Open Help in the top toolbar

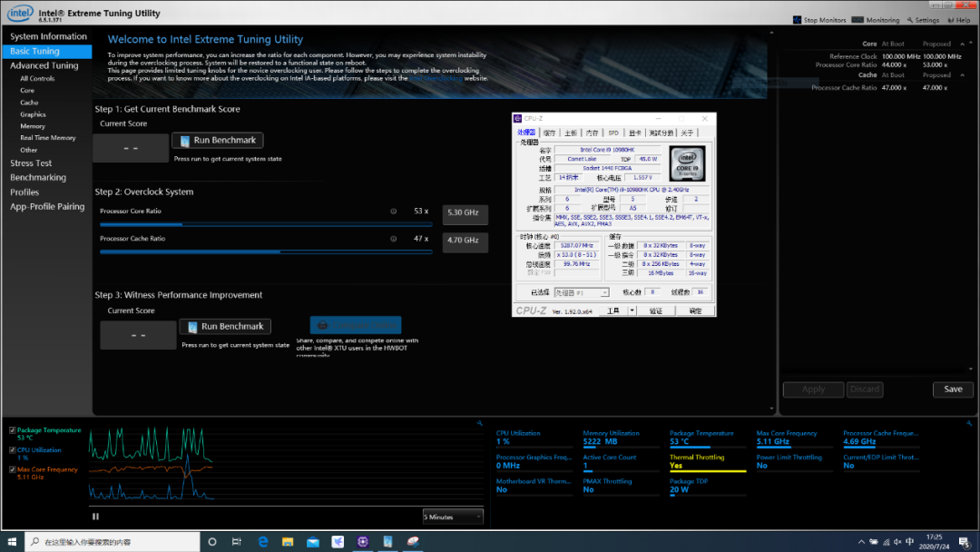(949, 20)
